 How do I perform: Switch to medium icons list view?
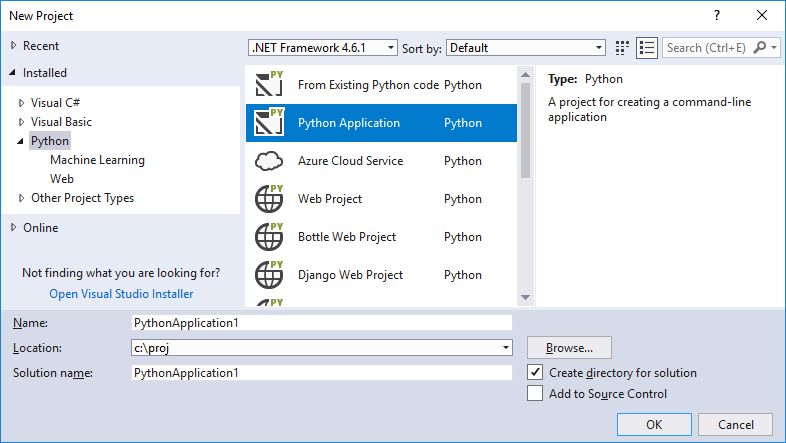tap(646, 47)
